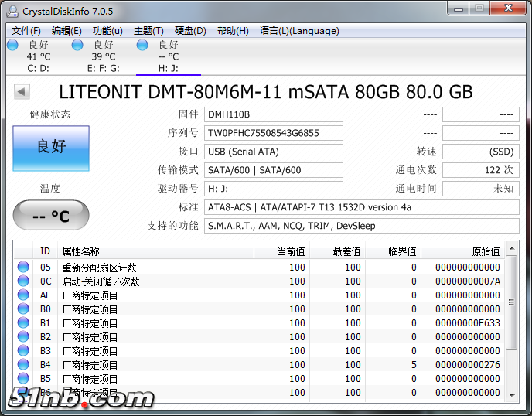Screen dimensions: 532x416
Task: Click the 通电次数 field showing 122 次
Action: [481, 170]
